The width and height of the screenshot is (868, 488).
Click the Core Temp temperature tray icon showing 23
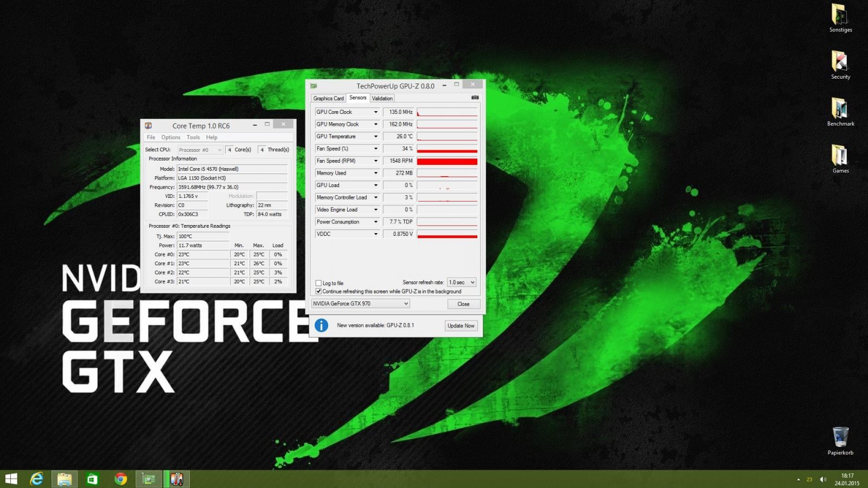click(809, 479)
